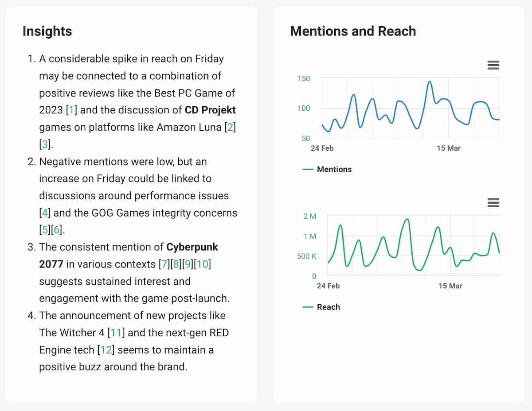Viewport: 532px width, 411px height.
Task: Open citation link 1 about Best PC Game
Action: (x=71, y=109)
